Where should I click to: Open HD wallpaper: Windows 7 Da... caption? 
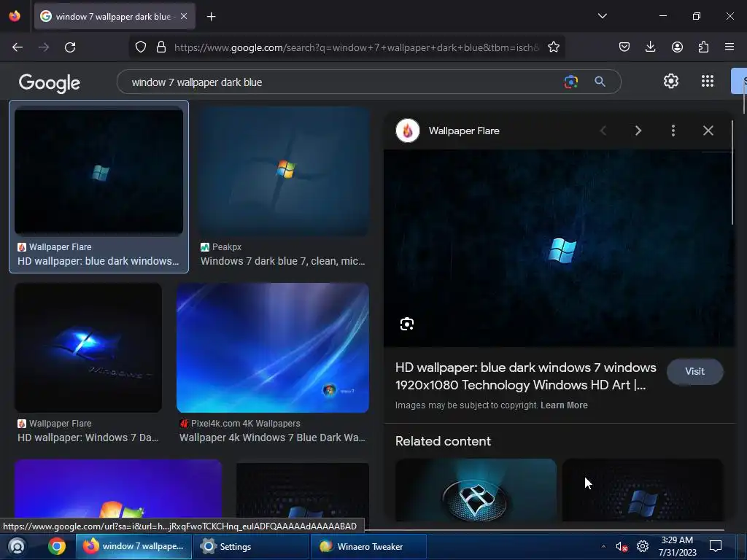click(88, 437)
